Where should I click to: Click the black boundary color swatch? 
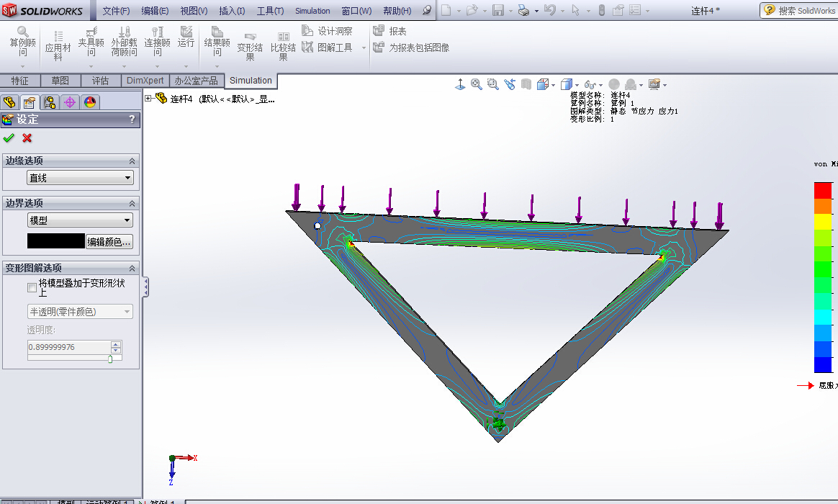pyautogui.click(x=56, y=241)
